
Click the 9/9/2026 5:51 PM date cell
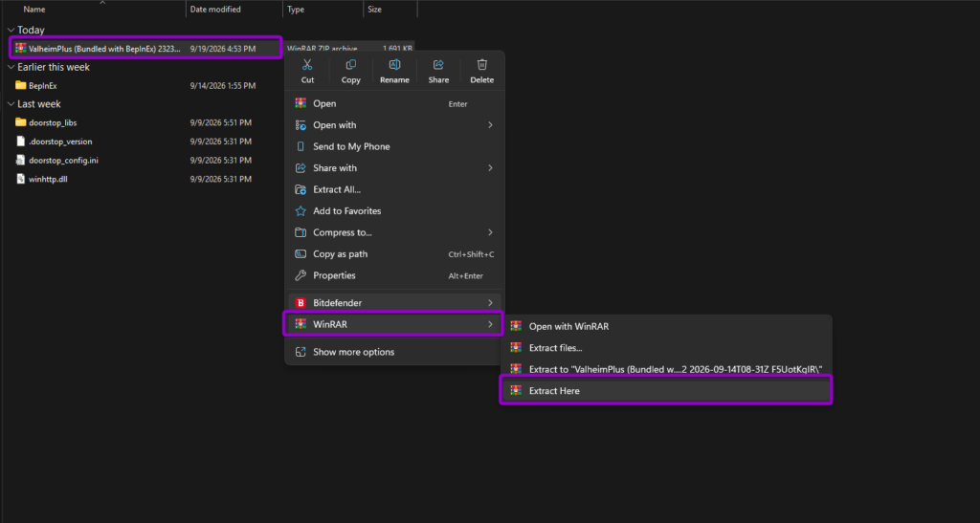coord(221,123)
